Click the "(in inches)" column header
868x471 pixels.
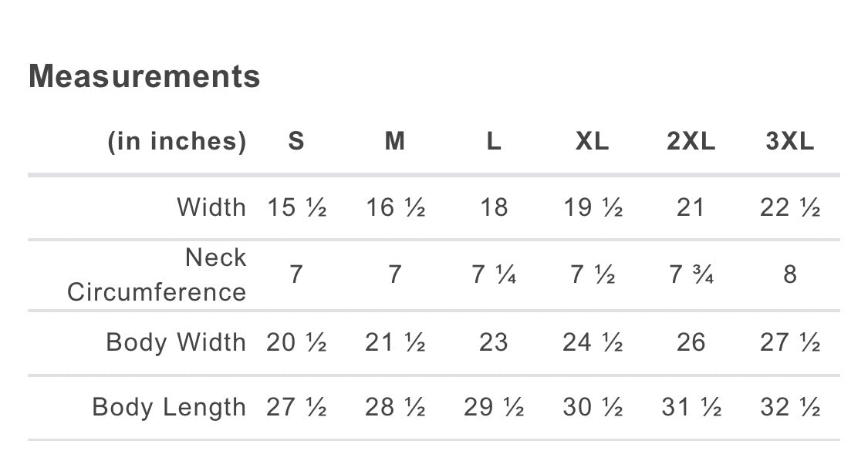[x=177, y=141]
